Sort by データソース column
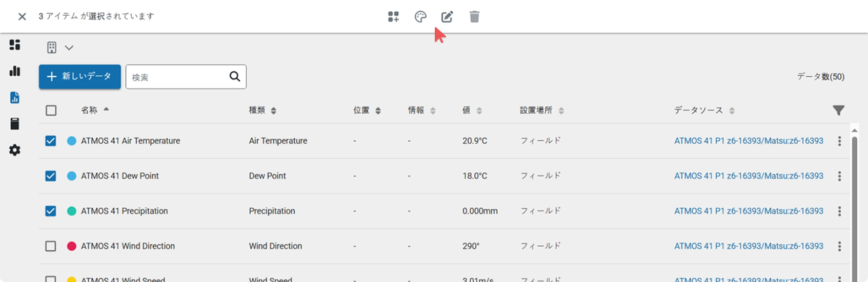 (704, 110)
